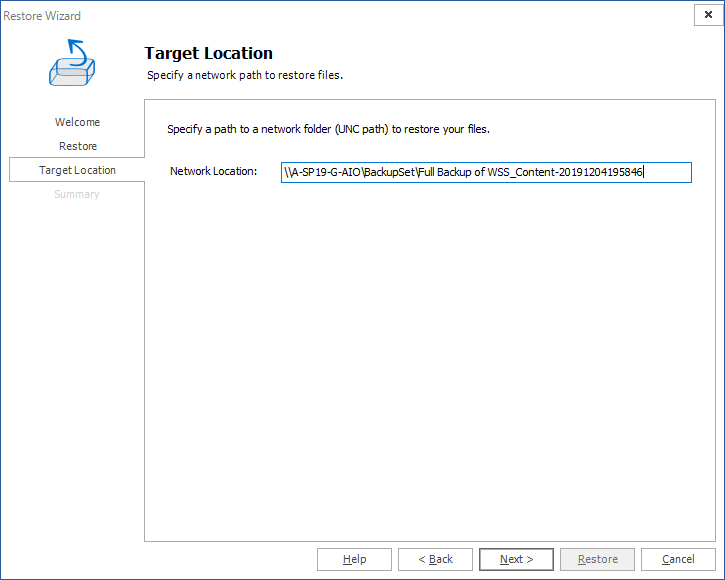Select the Restore step in sidebar

77,146
